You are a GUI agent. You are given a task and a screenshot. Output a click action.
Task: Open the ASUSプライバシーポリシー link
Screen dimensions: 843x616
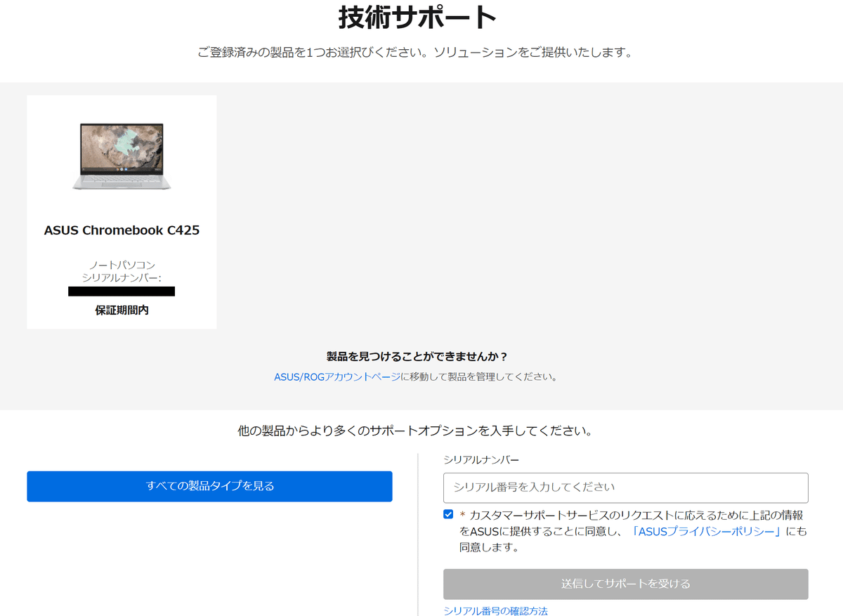pos(707,531)
